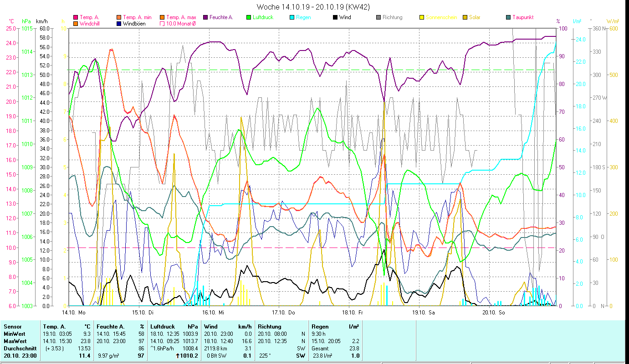629x364 pixels.
Task: Click the '14.10. Mo' date axis label
Action: [74, 312]
